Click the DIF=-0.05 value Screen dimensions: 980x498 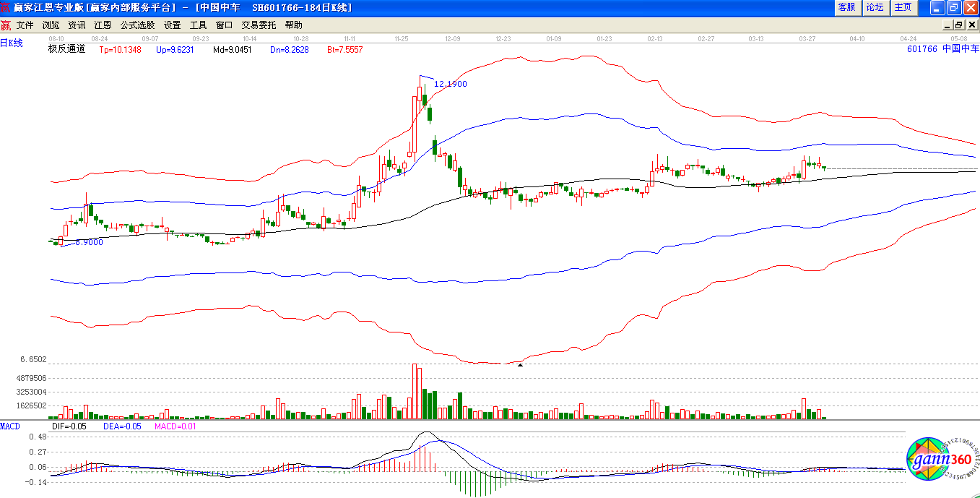click(69, 426)
